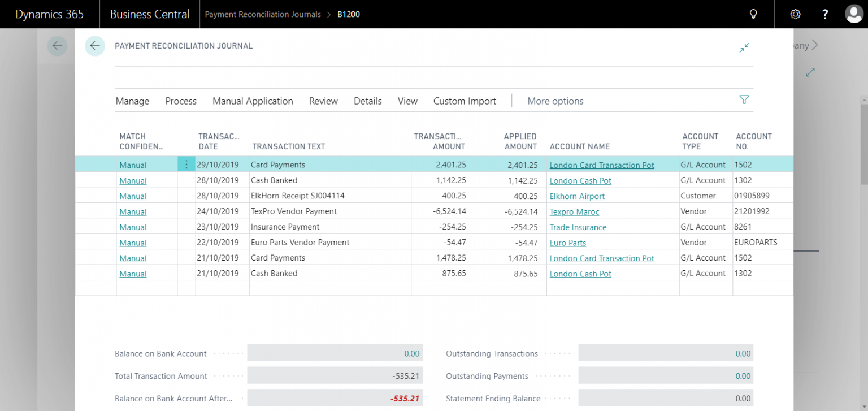Screen dimensions: 868x411
Task: Open the Manual Application menu
Action: tap(253, 101)
